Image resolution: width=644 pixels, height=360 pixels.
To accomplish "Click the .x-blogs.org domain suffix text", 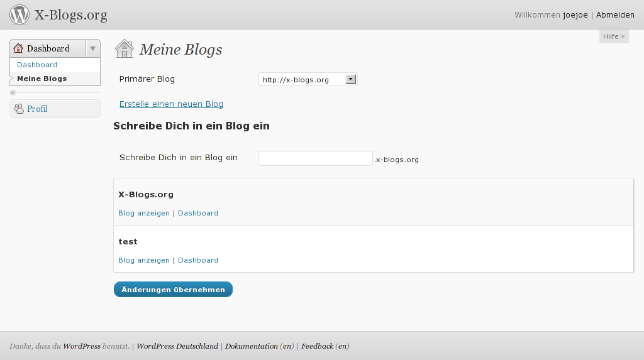I will (x=396, y=160).
